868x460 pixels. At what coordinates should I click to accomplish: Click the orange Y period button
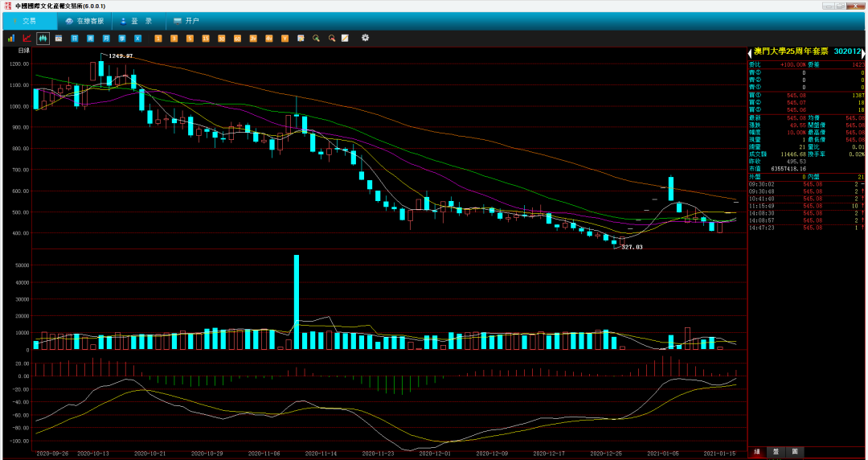(x=285, y=39)
